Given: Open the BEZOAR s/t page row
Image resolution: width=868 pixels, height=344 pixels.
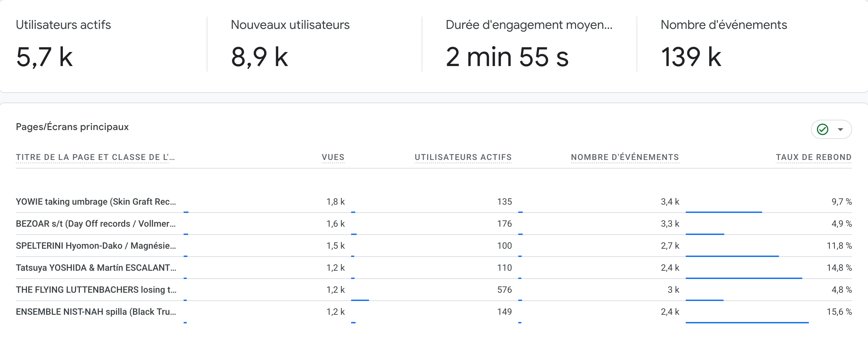Looking at the screenshot, I should [96, 224].
